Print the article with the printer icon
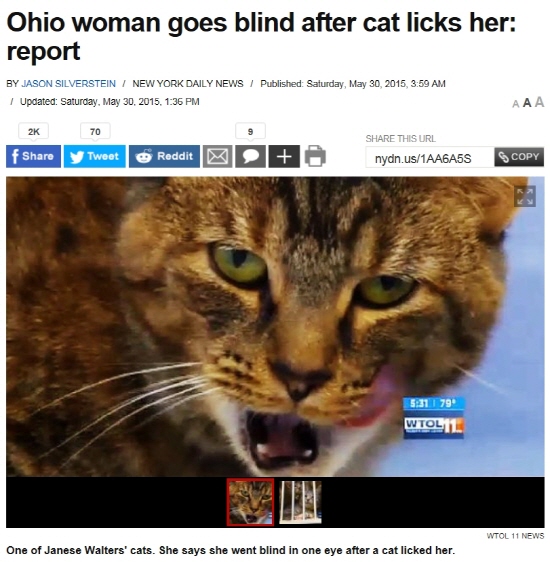550x562 pixels. point(315,156)
